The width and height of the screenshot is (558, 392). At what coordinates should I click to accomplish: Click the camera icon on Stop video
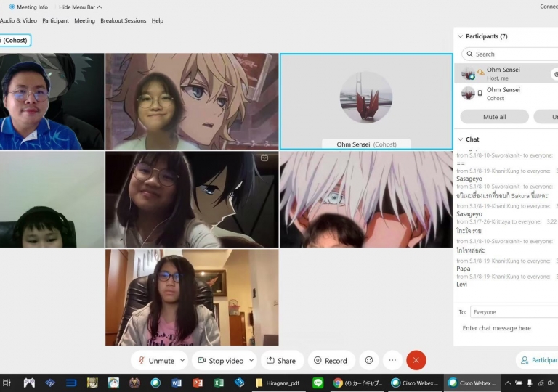coord(202,360)
